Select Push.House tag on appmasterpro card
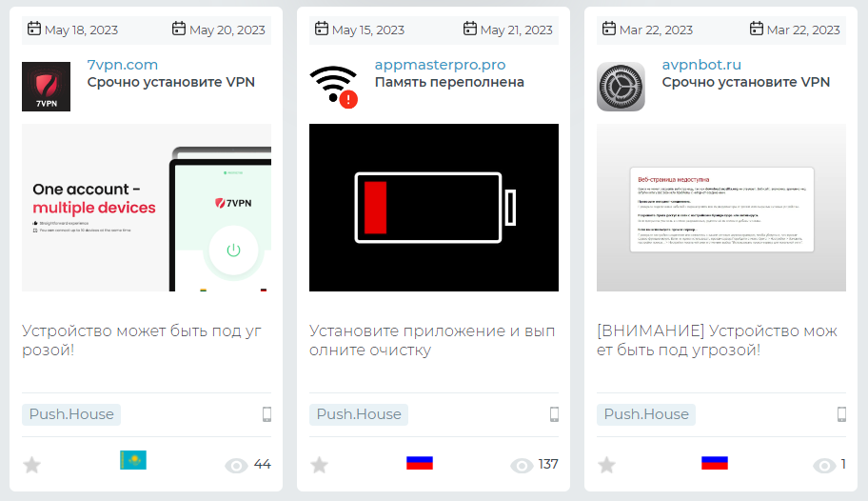868x501 pixels. pos(359,414)
